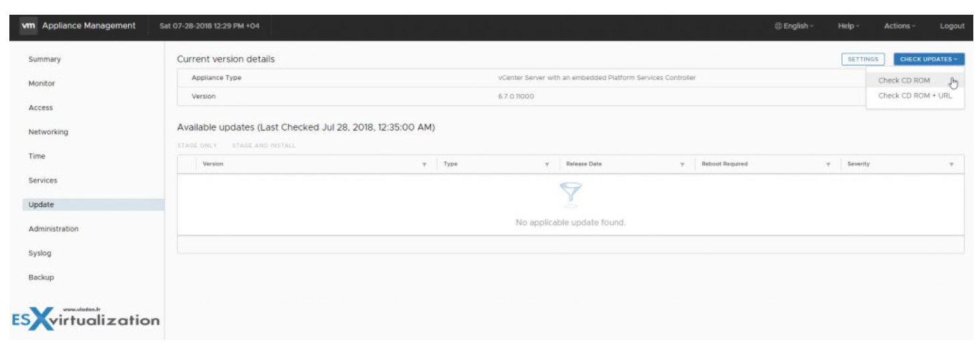980x352 pixels.
Task: Open the Type column filter icon
Action: (x=547, y=165)
